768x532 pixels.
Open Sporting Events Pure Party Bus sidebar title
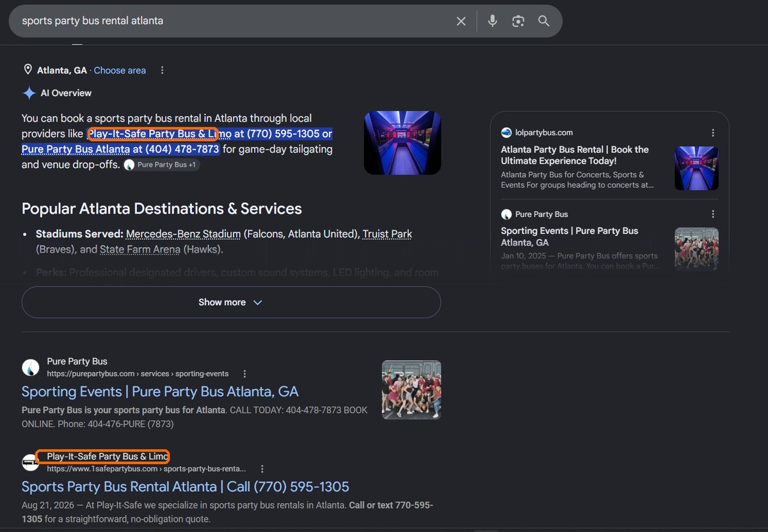point(570,237)
